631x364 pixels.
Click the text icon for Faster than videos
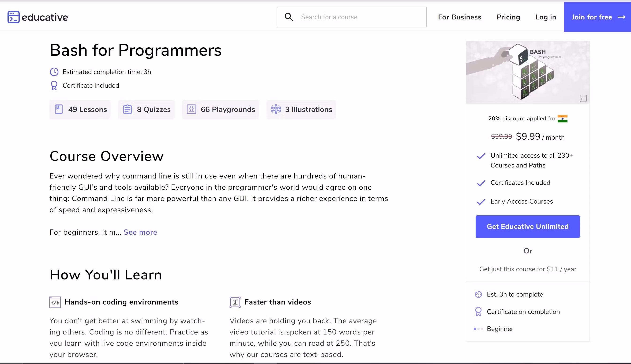tap(235, 302)
